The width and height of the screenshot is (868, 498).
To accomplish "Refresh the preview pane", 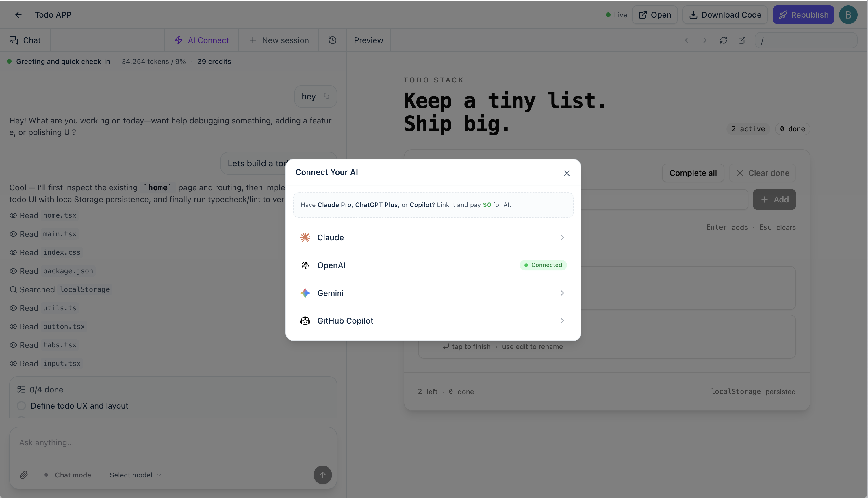I will (724, 40).
